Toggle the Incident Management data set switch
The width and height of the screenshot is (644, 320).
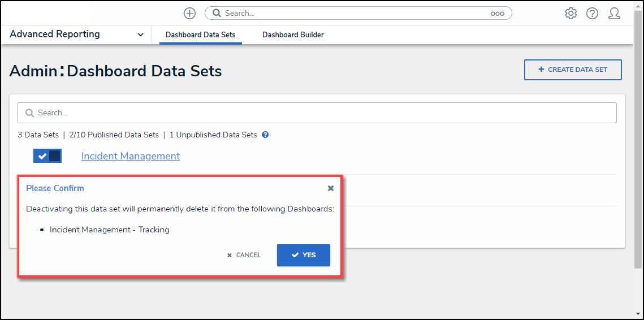(47, 156)
